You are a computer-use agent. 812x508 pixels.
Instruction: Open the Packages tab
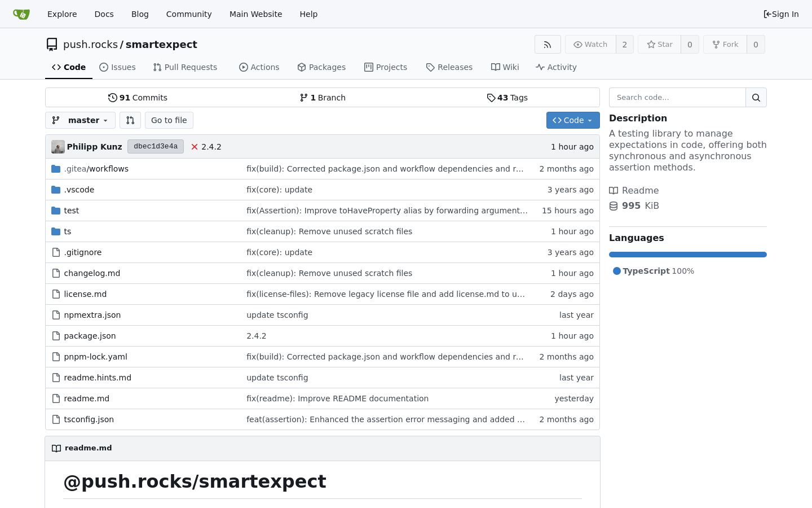[x=321, y=67]
